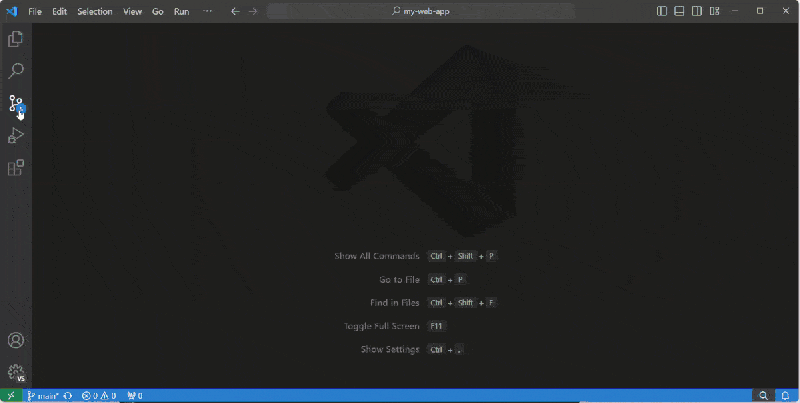Toggle the secondary side bar layout icon
The image size is (800, 403).
697,11
